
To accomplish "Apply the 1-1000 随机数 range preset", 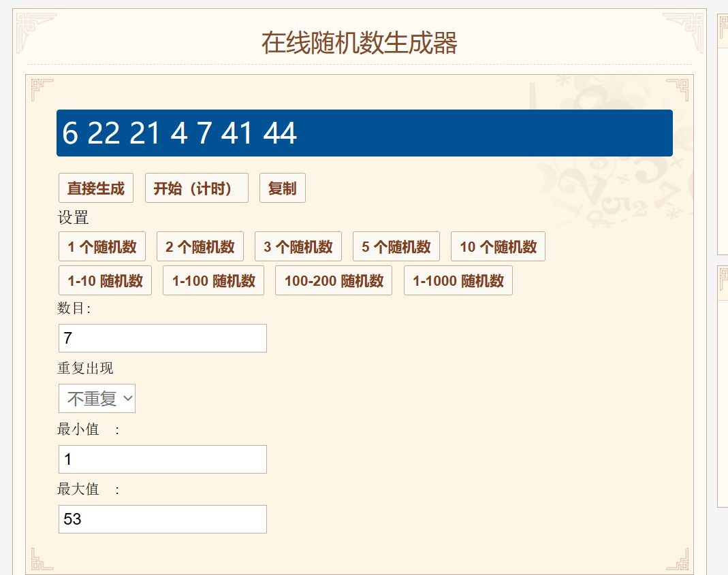I will (x=458, y=280).
